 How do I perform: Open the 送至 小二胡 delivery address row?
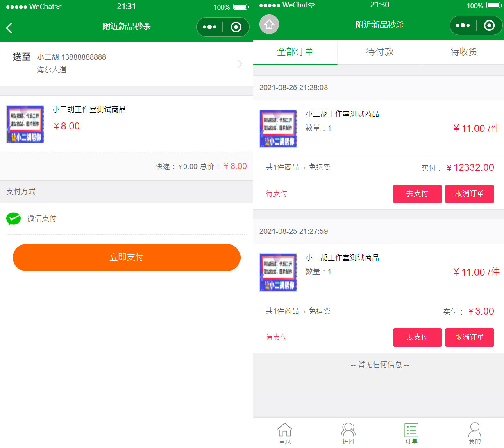pyautogui.click(x=123, y=63)
